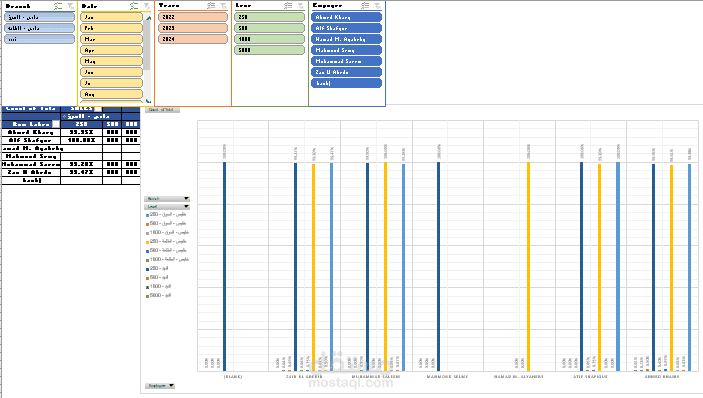Click the dark blue bar above MAHMOUD SELMY

tap(438, 267)
